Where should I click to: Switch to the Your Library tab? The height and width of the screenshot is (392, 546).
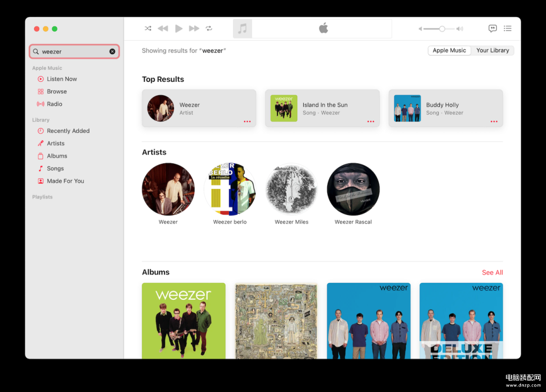[492, 51]
